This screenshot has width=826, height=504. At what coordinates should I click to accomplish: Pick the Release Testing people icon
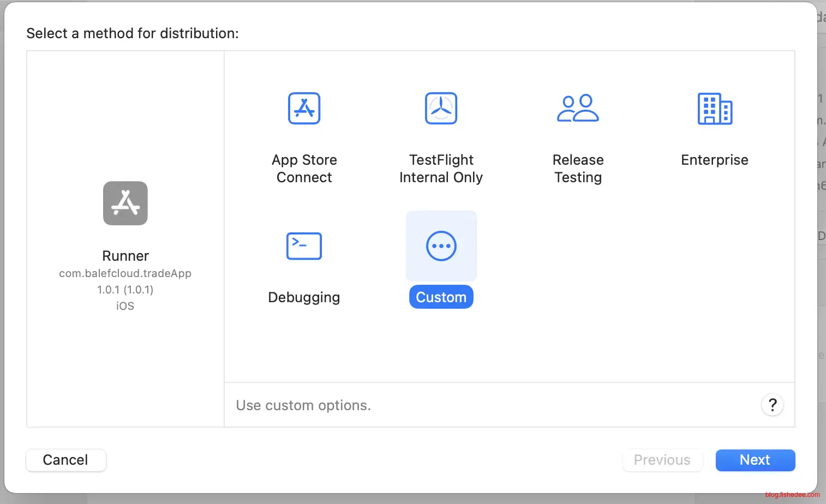(x=578, y=109)
